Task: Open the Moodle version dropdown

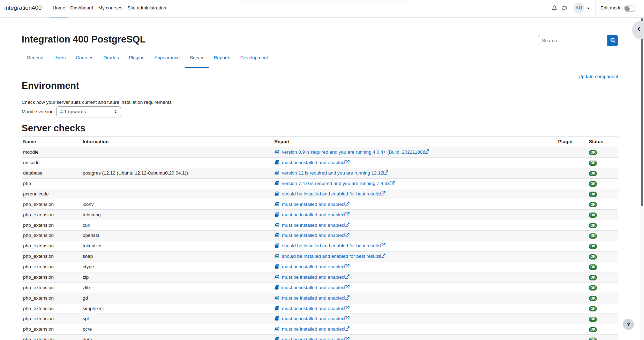Action: pos(89,112)
